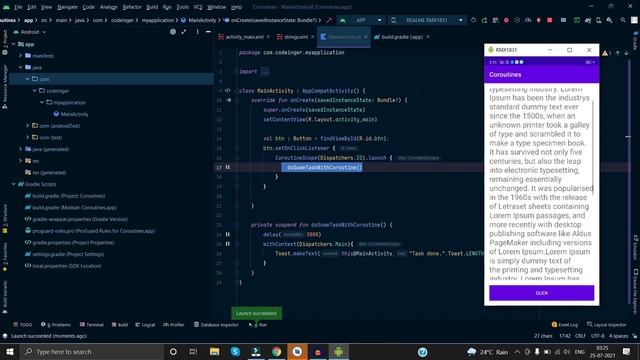Image resolution: width=640 pixels, height=360 pixels.
Task: Click the hammer Make Project icon
Action: [329, 20]
